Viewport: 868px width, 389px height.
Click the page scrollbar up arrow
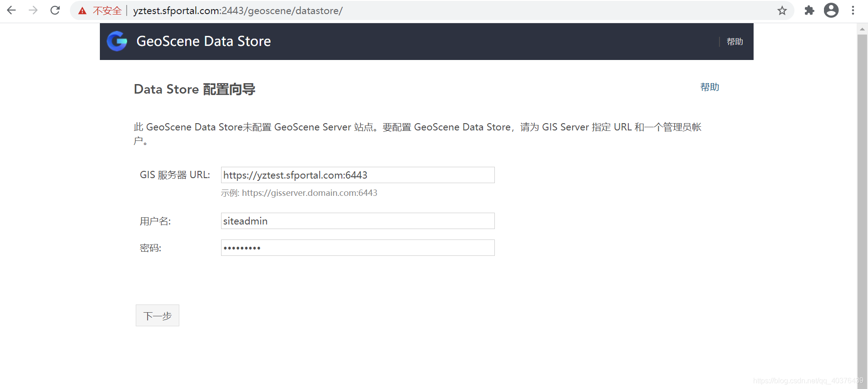(862, 29)
